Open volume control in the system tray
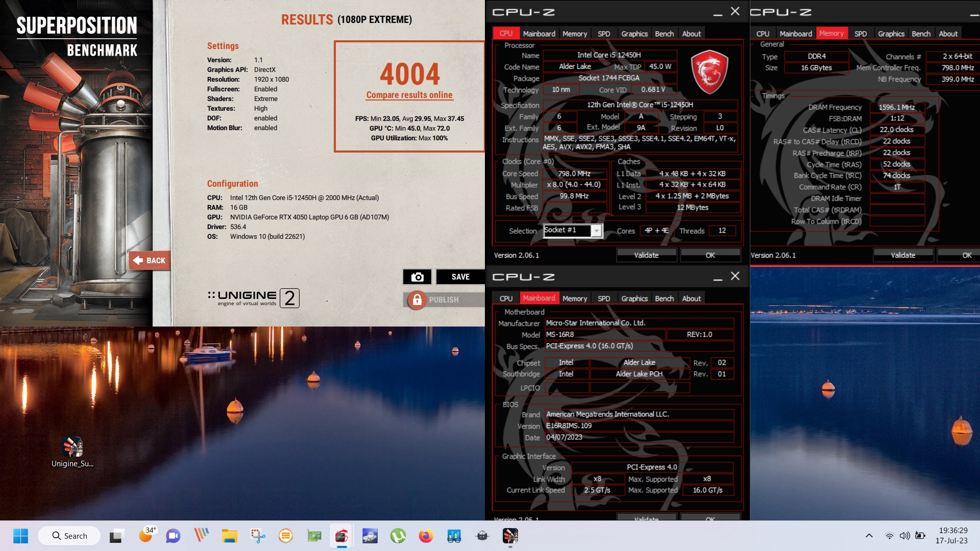This screenshot has height=551, width=980. click(904, 536)
